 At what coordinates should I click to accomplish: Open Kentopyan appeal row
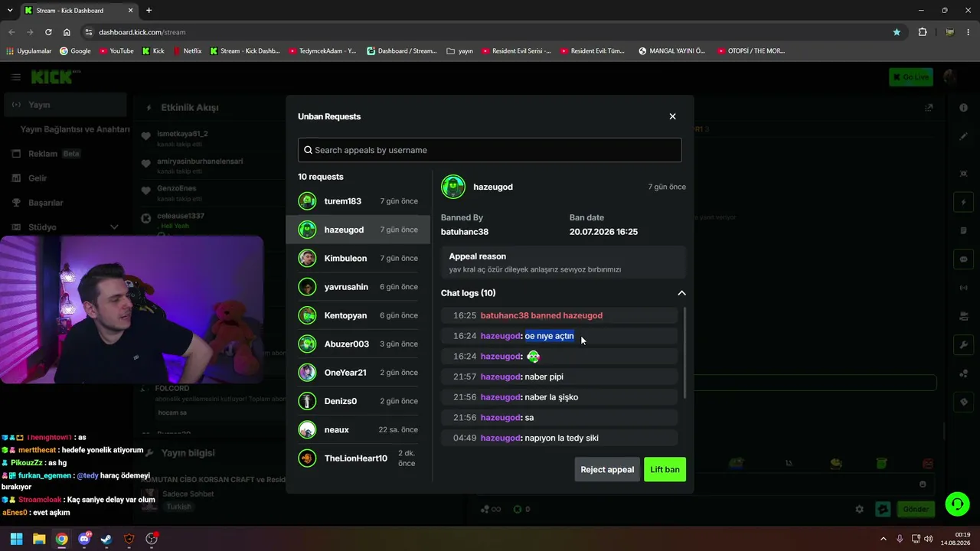[x=358, y=315]
